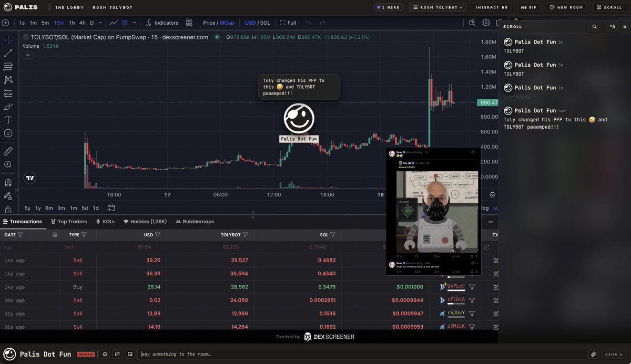Image resolution: width=631 pixels, height=364 pixels.
Task: Open the time interval dropdown arrow
Action: (101, 23)
